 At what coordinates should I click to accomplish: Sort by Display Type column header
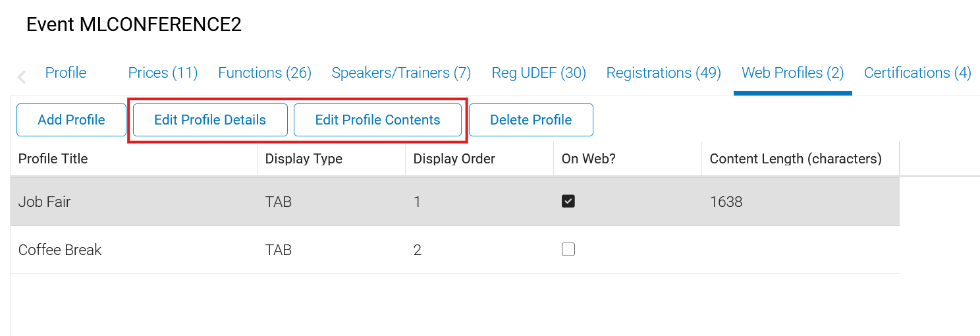click(304, 159)
